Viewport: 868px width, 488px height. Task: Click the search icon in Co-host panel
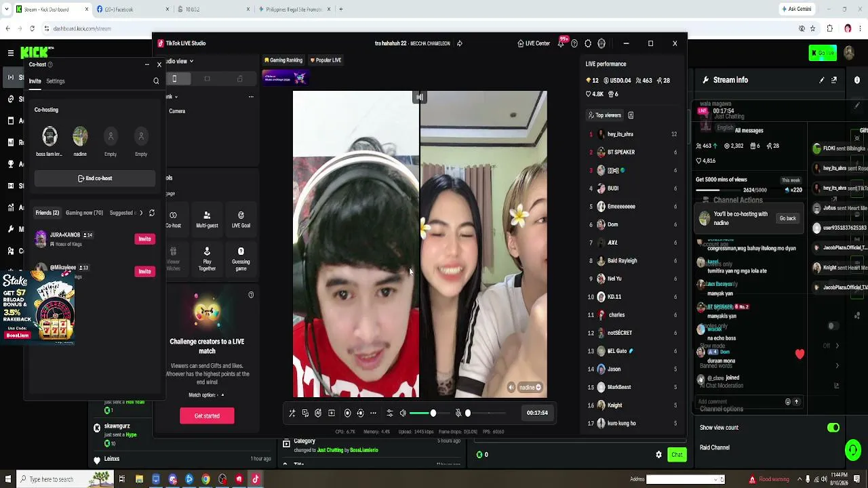pos(156,81)
